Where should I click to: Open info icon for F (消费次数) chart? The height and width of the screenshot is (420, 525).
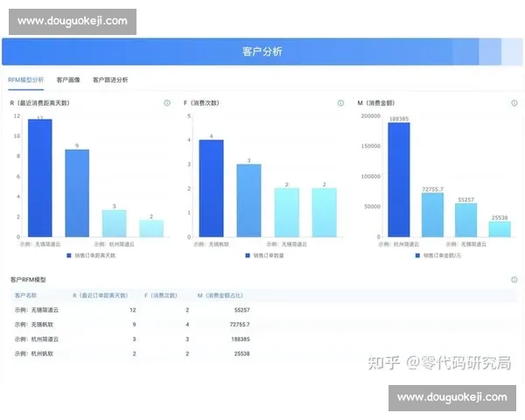click(340, 103)
